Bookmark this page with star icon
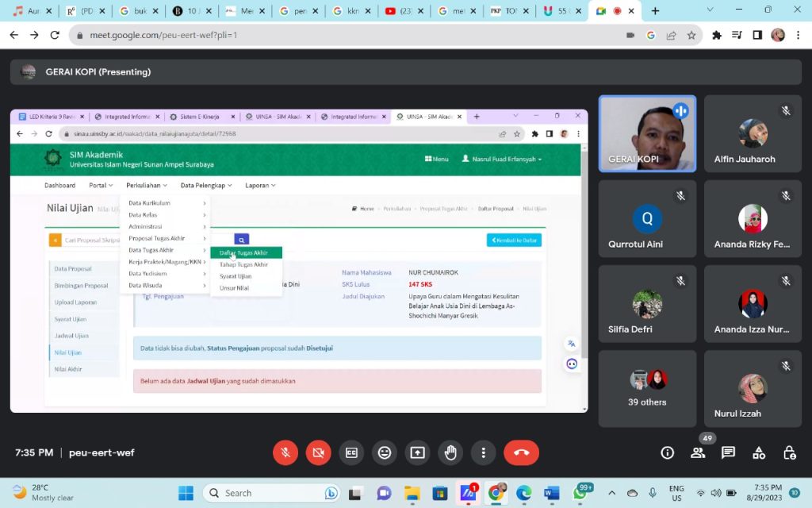The width and height of the screenshot is (812, 508). tap(691, 36)
